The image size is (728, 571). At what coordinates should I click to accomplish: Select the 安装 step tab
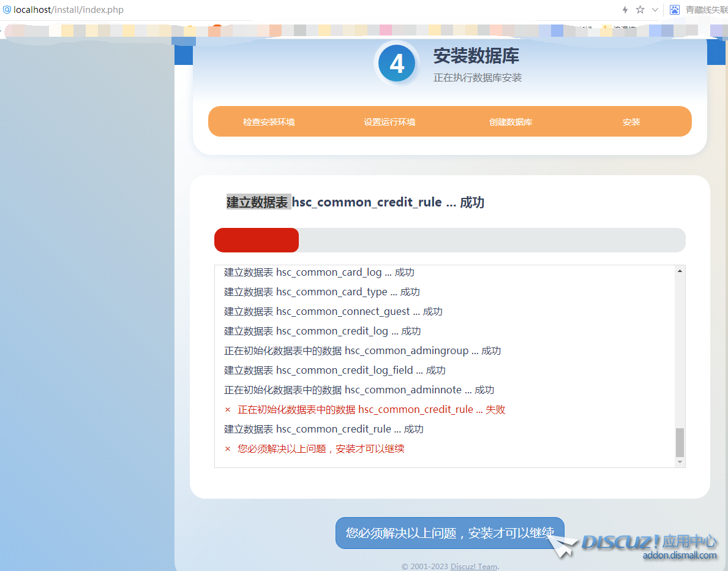(x=631, y=121)
